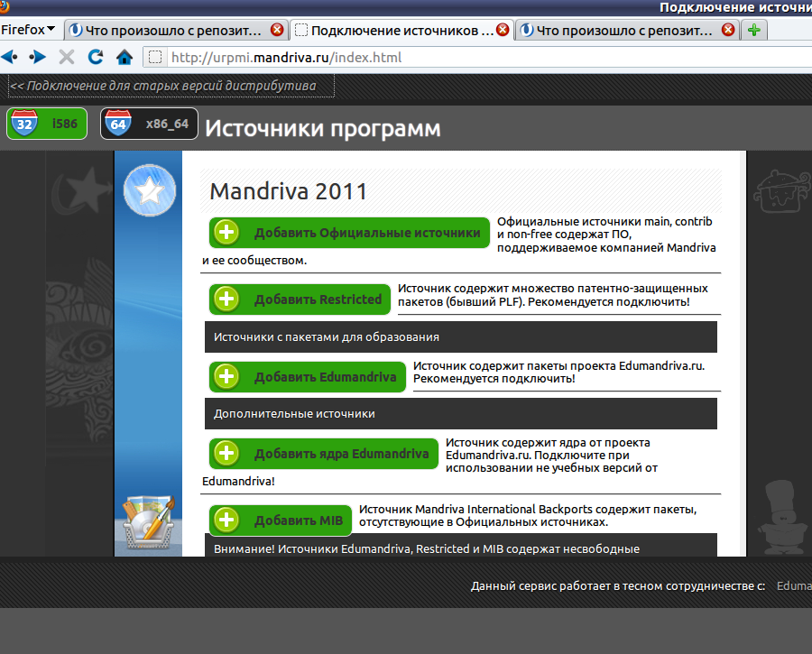Close the Подключение источников tab
This screenshot has height=654, width=812.
(503, 30)
